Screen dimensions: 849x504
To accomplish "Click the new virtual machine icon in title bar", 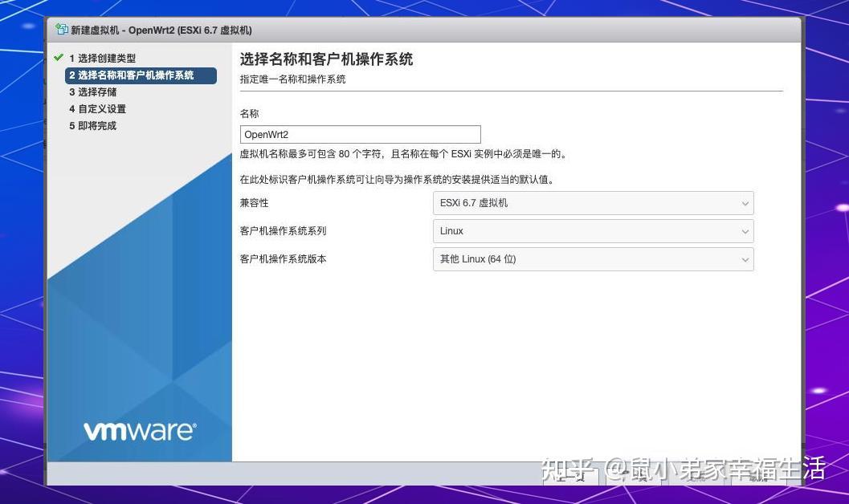I will [x=62, y=29].
